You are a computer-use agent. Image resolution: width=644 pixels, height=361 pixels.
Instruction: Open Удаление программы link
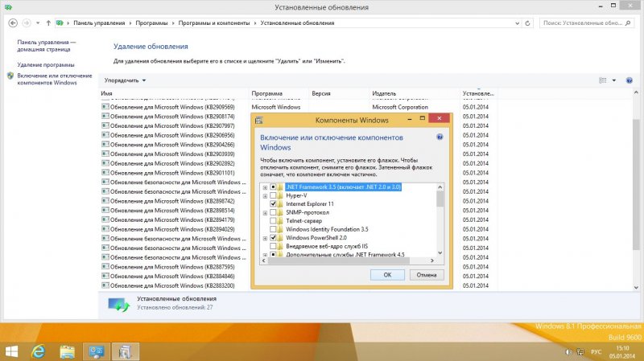click(46, 65)
